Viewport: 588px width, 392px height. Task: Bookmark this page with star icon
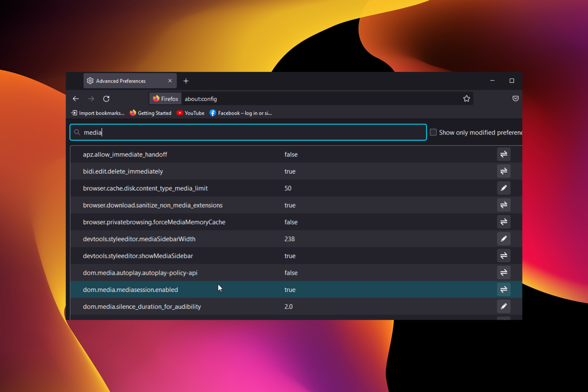tap(466, 99)
